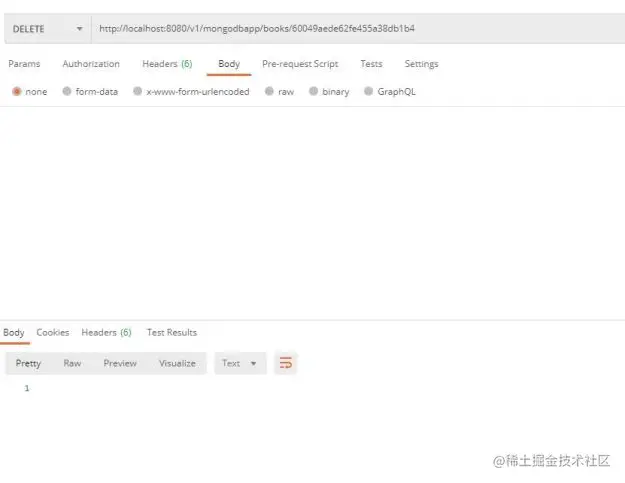
Task: Switch to response Cookies tab
Action: [53, 332]
